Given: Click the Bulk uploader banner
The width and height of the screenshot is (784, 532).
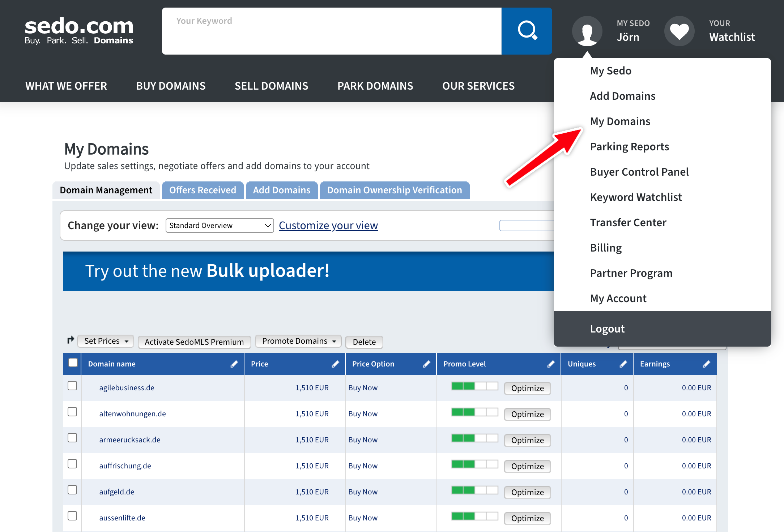Looking at the screenshot, I should [x=308, y=271].
